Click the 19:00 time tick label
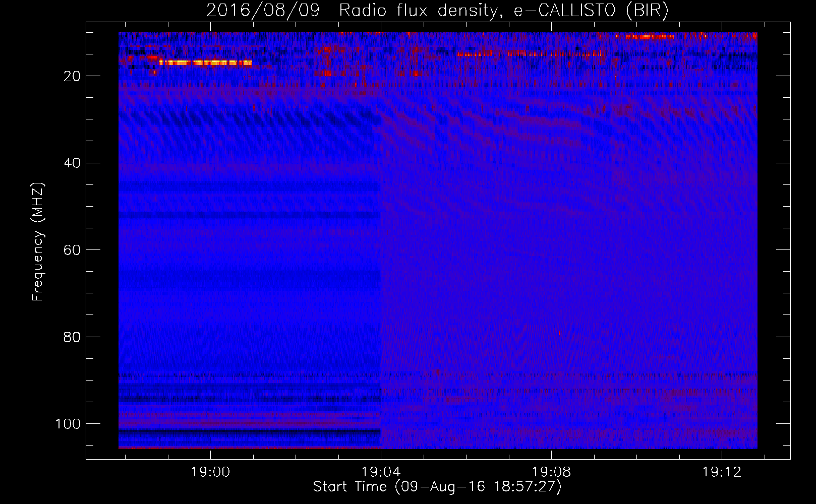Viewport: 816px width, 504px height. (x=210, y=472)
